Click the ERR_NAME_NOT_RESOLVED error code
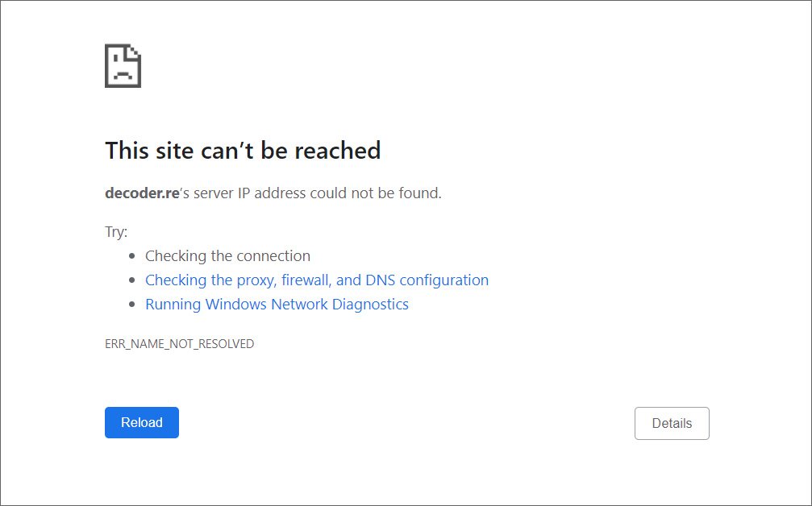This screenshot has width=812, height=506. coord(179,344)
